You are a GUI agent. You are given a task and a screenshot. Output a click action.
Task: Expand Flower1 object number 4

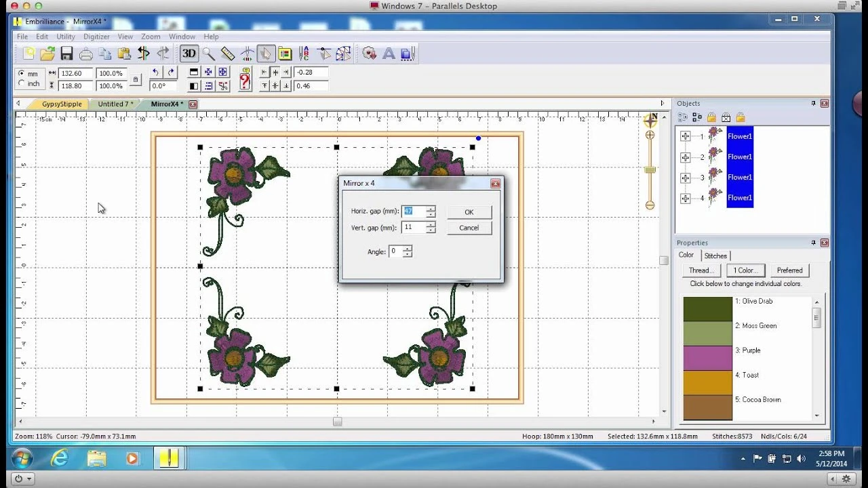pyautogui.click(x=686, y=198)
